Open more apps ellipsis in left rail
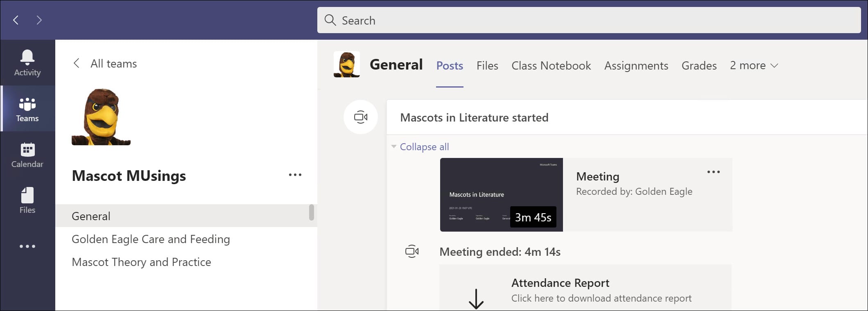868x311 pixels. click(27, 246)
